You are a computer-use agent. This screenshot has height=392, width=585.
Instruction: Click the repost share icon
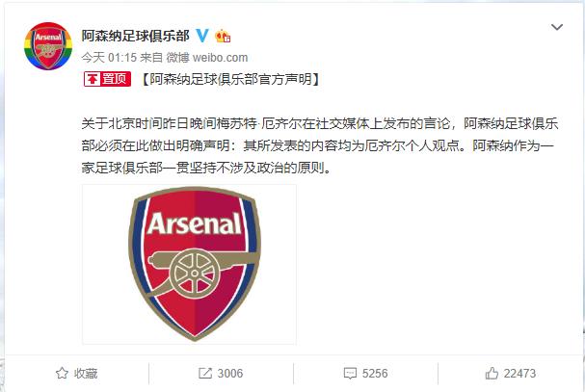[x=205, y=373]
